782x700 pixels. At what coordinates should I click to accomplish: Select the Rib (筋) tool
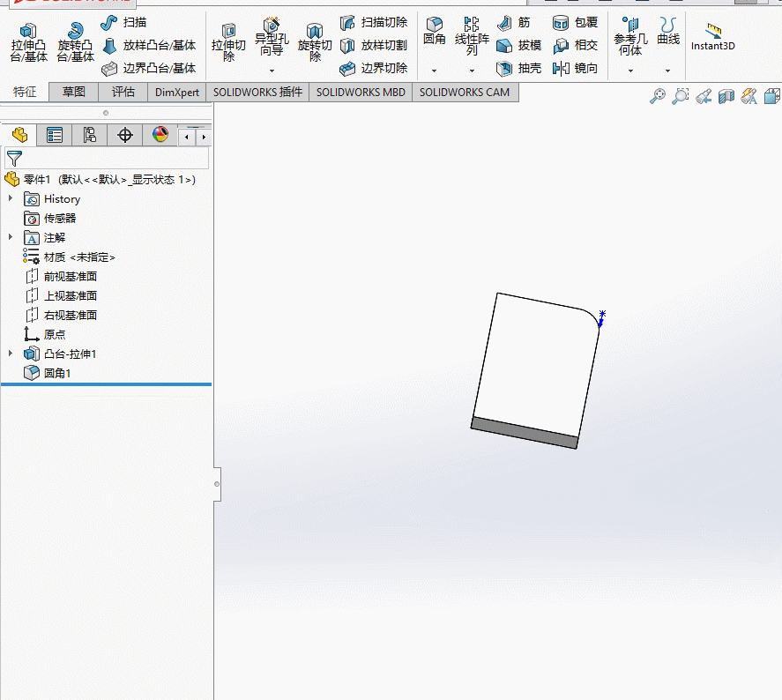coord(514,22)
